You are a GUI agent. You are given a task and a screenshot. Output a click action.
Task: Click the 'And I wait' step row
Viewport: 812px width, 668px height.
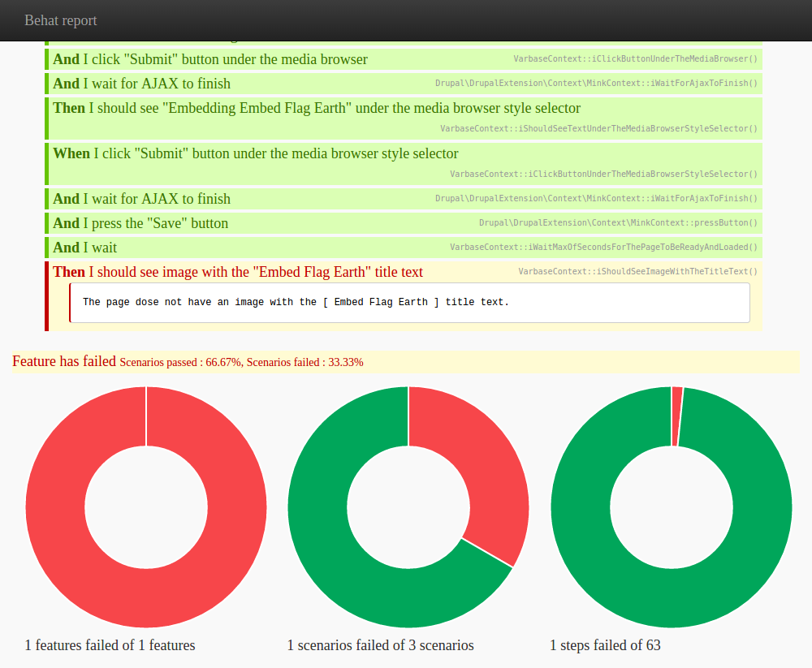pos(404,248)
